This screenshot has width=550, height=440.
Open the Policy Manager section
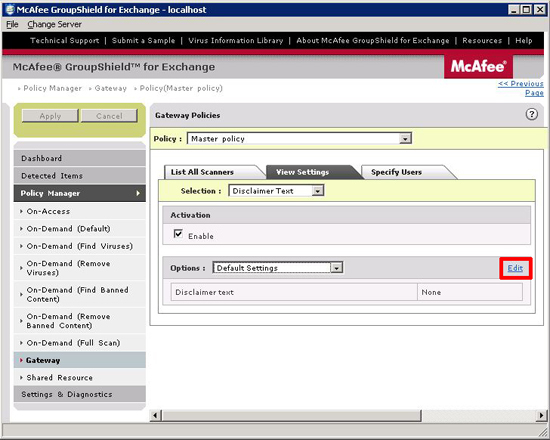point(80,193)
